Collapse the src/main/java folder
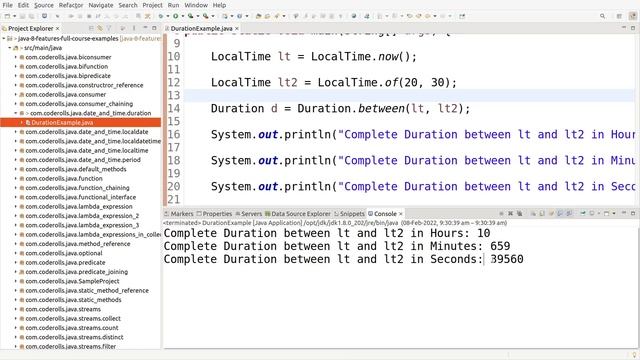The width and height of the screenshot is (640, 360). coord(10,48)
